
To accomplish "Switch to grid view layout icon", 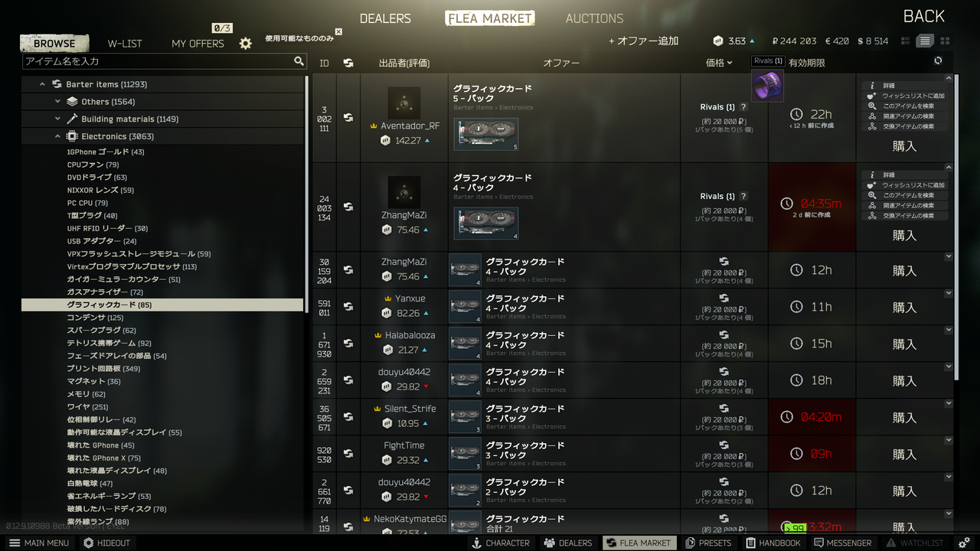I will tap(945, 41).
